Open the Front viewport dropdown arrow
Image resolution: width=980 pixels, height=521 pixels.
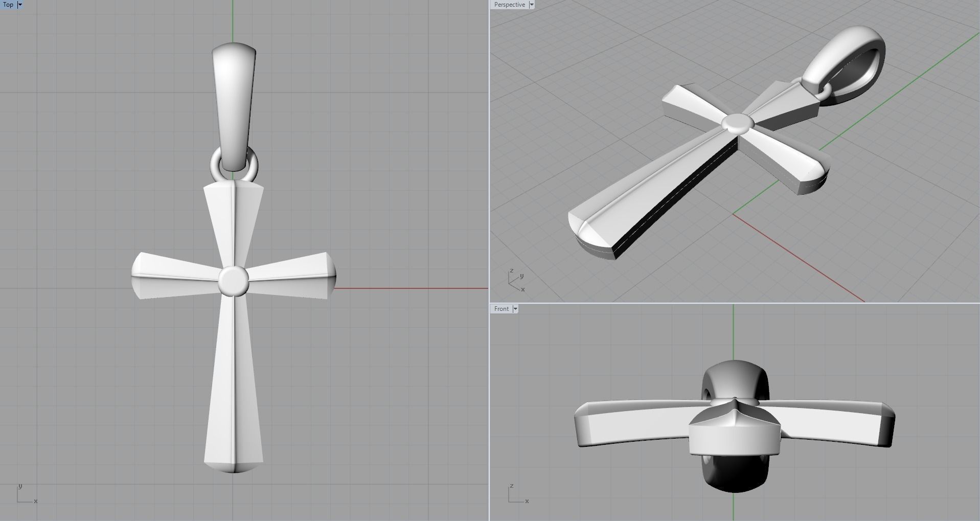(x=515, y=309)
